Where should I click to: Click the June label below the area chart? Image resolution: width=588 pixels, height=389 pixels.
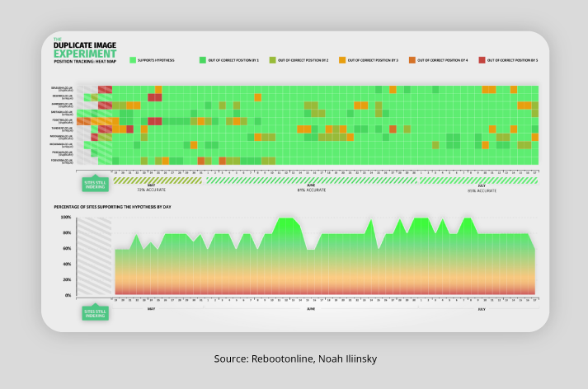pyautogui.click(x=311, y=309)
